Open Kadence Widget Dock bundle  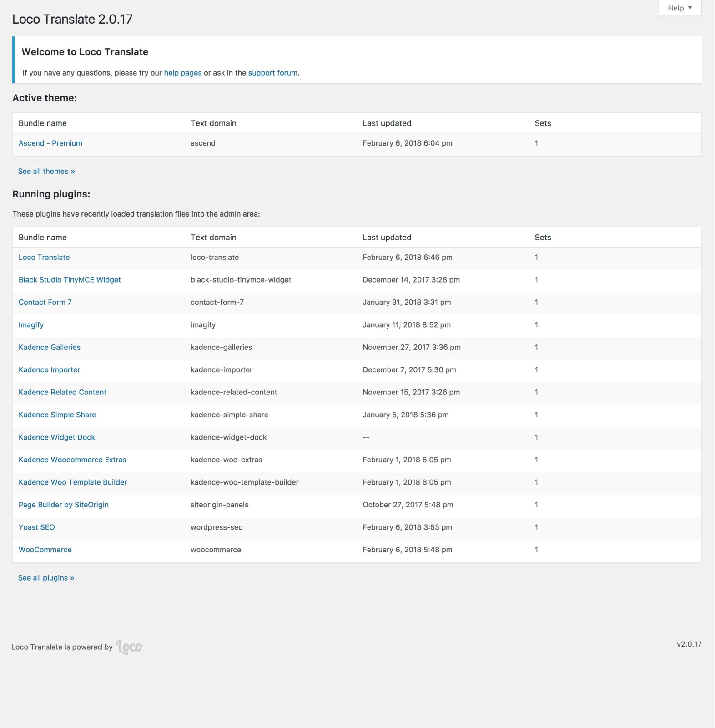[56, 437]
